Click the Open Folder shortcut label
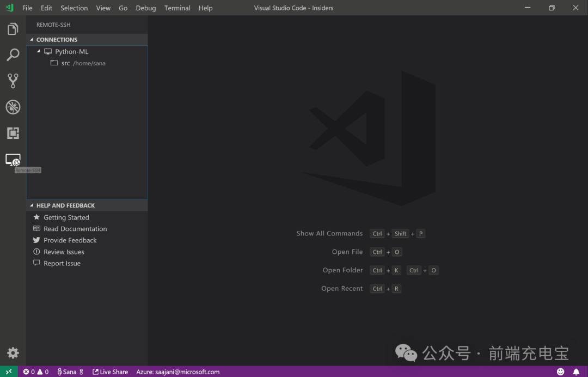This screenshot has width=588, height=377. [343, 270]
